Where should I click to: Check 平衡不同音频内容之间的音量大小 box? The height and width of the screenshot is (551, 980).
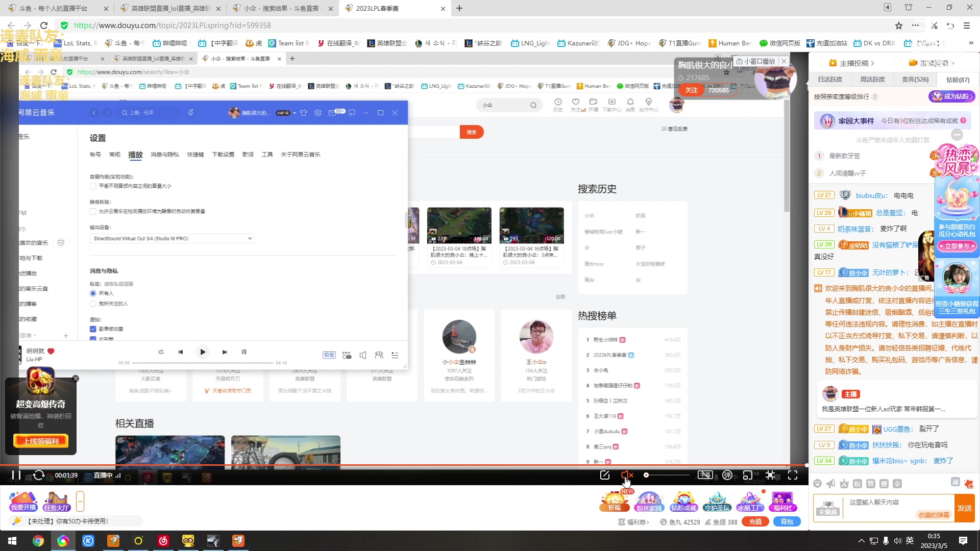pyautogui.click(x=93, y=186)
